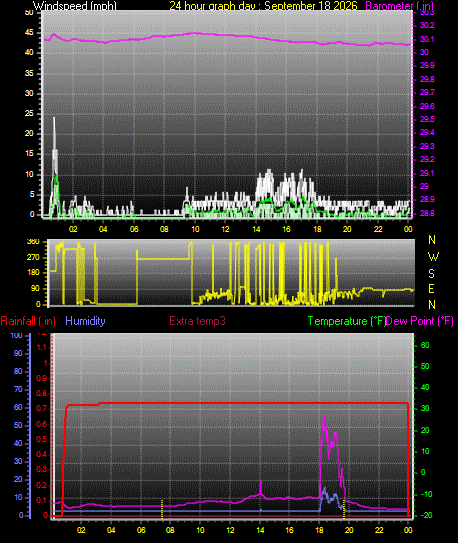Select -20 on the temperature axis
Viewport: 458px width, 543px height.
425,515
